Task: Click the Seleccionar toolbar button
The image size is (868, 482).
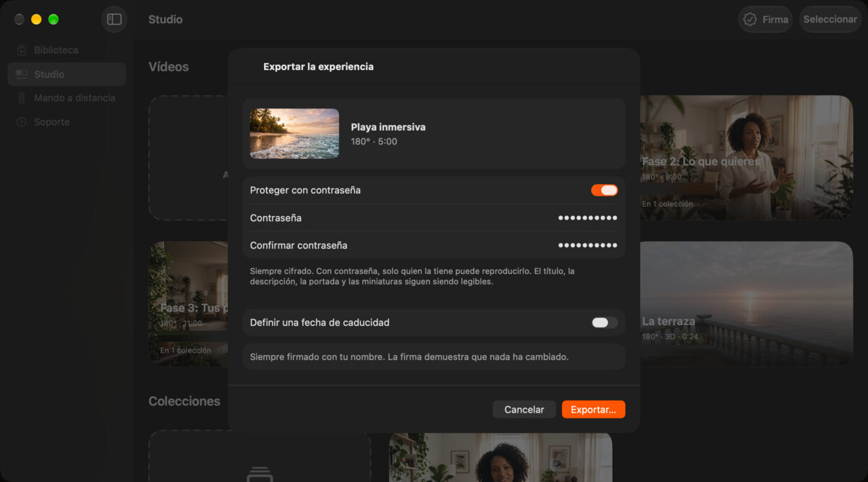Action: pos(830,20)
